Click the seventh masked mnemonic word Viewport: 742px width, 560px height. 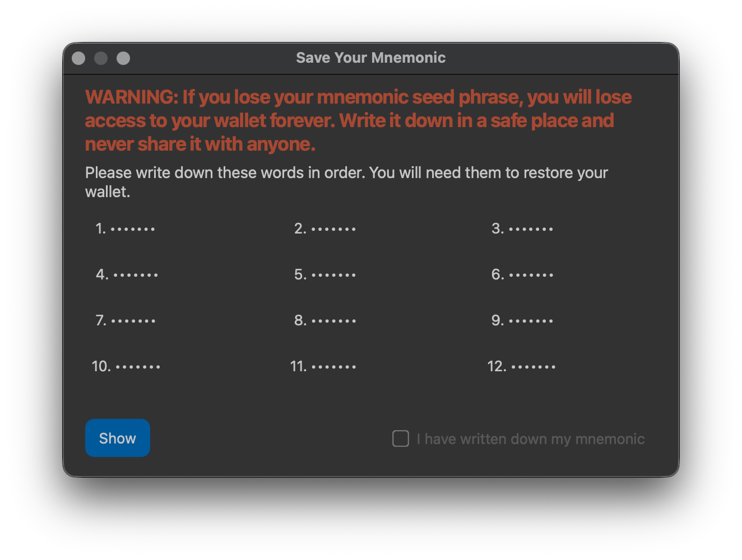click(x=133, y=321)
